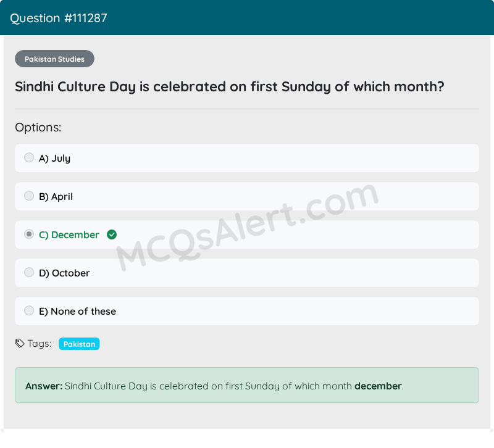This screenshot has width=494, height=448.
Task: Click the green Answer explanation box
Action: pyautogui.click(x=247, y=385)
